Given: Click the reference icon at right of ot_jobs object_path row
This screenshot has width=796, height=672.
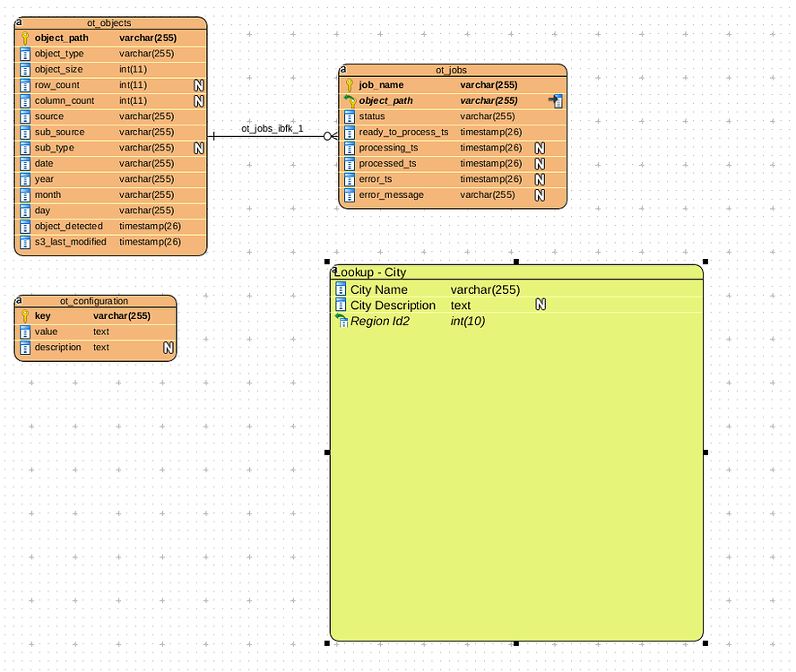Looking at the screenshot, I should [x=556, y=101].
